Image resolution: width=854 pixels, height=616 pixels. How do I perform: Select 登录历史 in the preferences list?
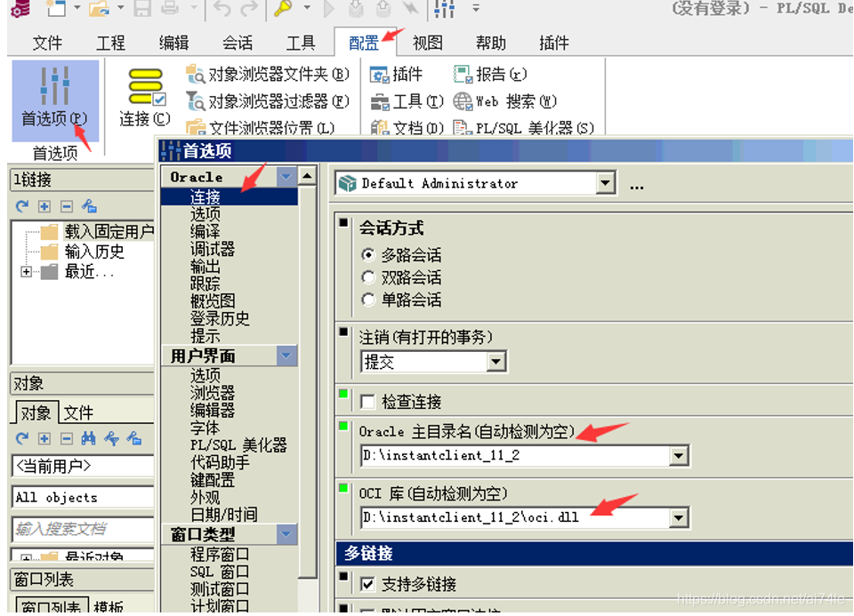point(220,318)
